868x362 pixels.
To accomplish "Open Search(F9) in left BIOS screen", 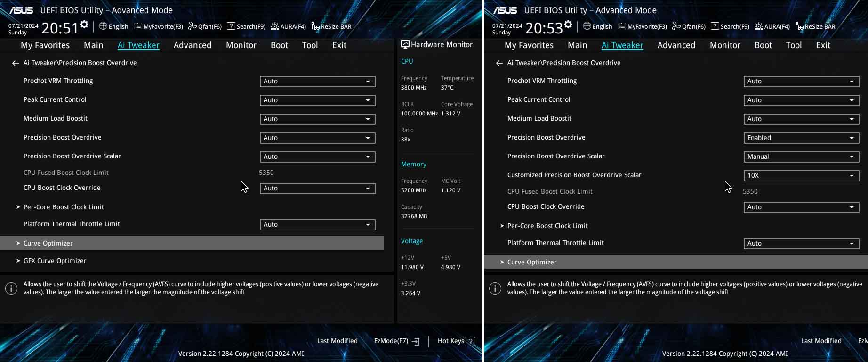I will click(246, 26).
